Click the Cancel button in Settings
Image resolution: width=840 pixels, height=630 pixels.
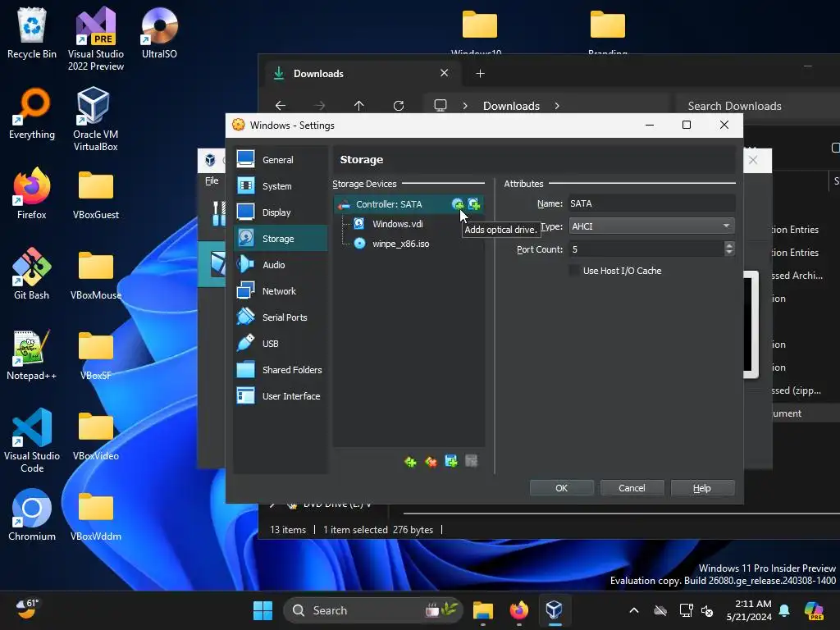[x=632, y=488]
